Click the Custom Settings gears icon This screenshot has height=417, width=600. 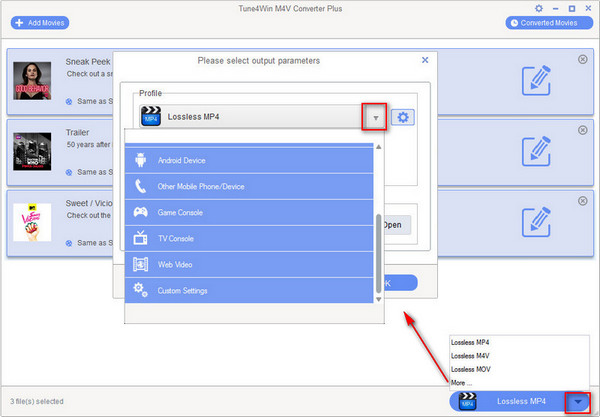[x=140, y=290]
